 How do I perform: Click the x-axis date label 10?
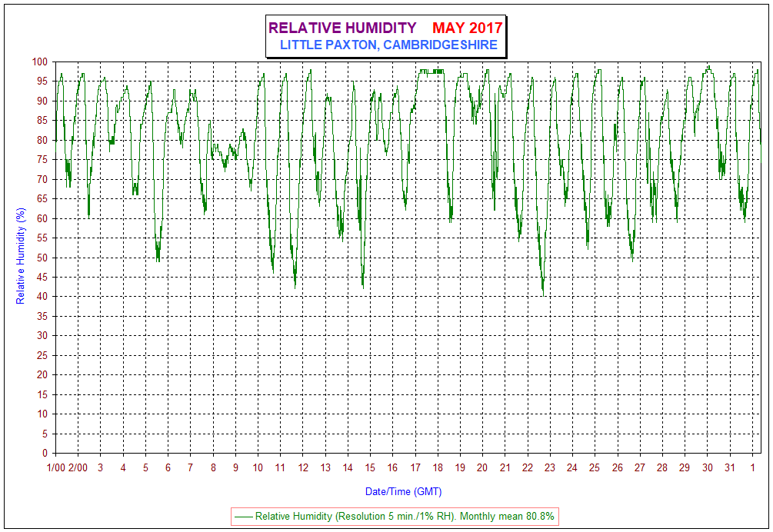click(258, 468)
